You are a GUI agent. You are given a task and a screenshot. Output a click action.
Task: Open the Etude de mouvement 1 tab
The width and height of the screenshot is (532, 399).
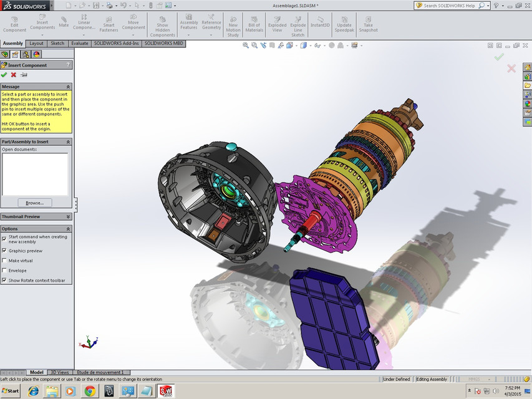click(100, 372)
